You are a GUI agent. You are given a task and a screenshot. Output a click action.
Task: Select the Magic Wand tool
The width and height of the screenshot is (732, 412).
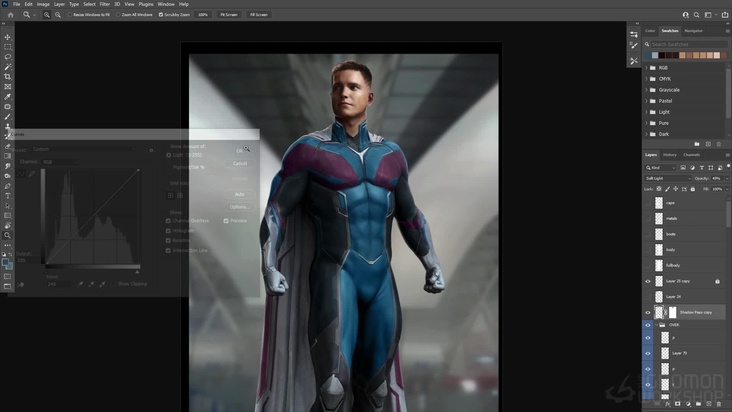click(7, 67)
